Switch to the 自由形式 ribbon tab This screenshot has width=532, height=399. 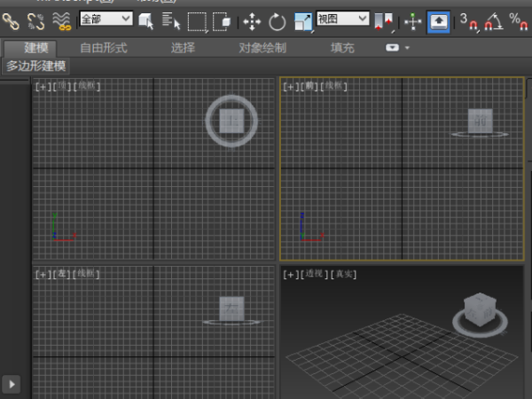click(x=104, y=48)
